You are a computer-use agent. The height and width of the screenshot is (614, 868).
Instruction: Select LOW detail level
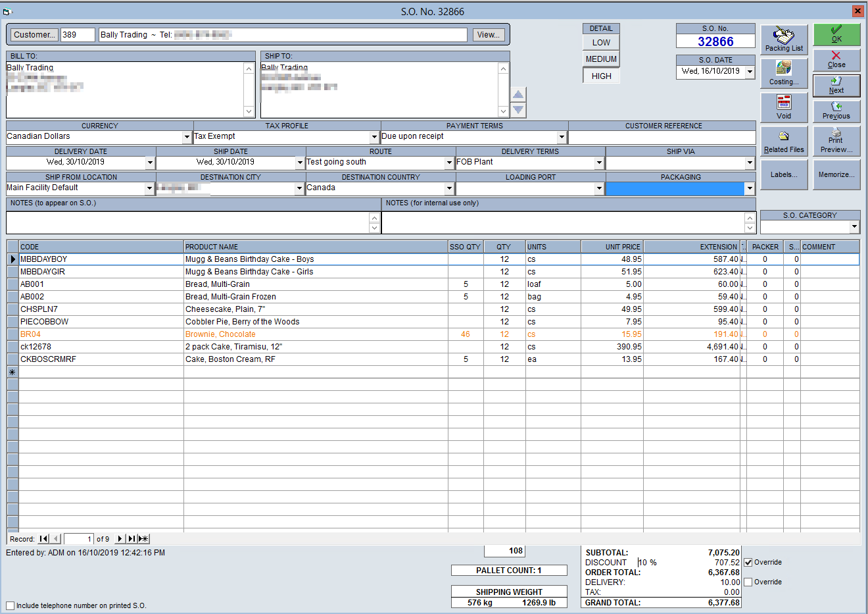point(601,42)
